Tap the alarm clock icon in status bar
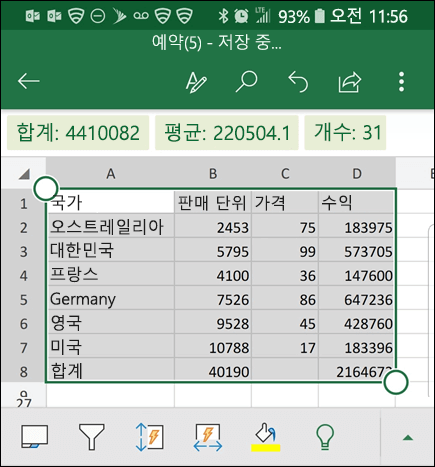 click(241, 16)
